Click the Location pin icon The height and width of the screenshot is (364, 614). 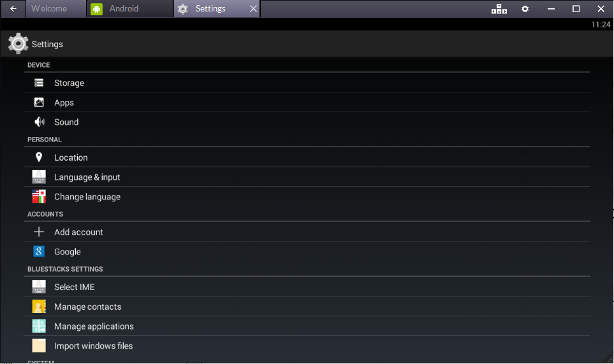(x=39, y=157)
